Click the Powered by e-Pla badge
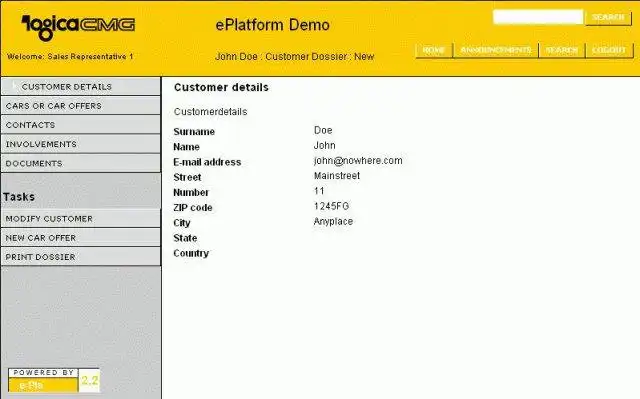Viewport: 640px width, 399px height. point(53,380)
